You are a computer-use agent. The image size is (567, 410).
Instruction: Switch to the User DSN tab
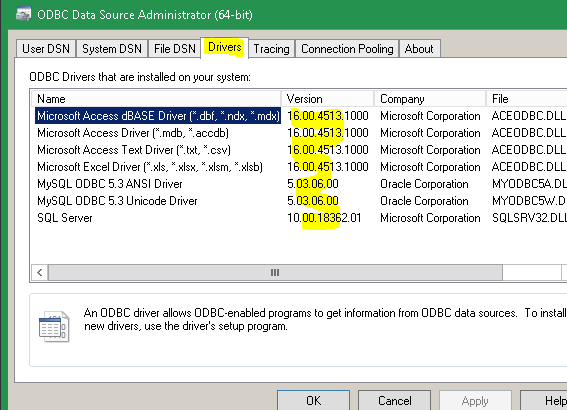point(46,49)
